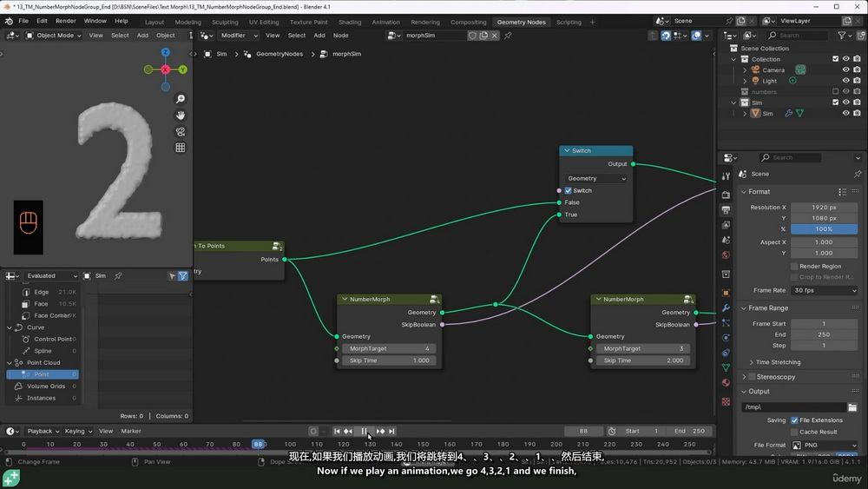Open the Render properties tab icon
Screen dimensions: 868x489
pos(726,195)
